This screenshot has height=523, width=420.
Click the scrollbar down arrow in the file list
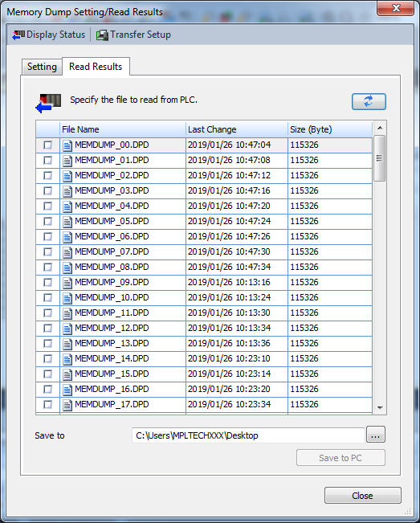380,407
